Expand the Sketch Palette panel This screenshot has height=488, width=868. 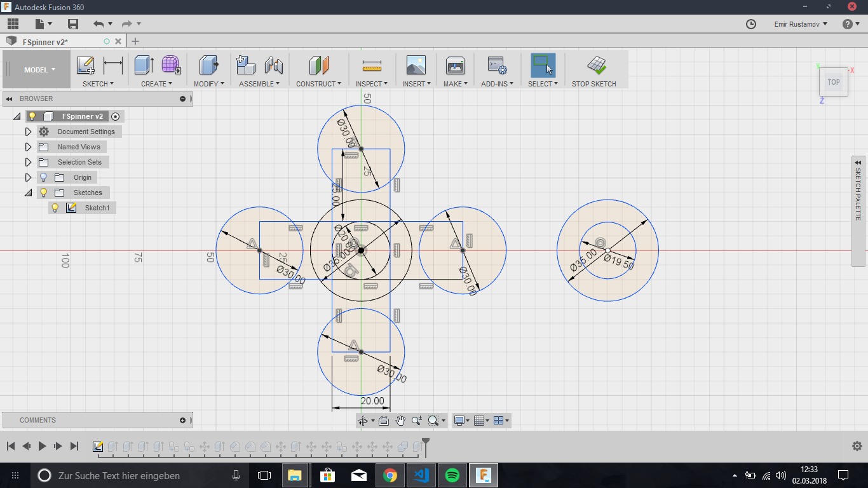858,163
